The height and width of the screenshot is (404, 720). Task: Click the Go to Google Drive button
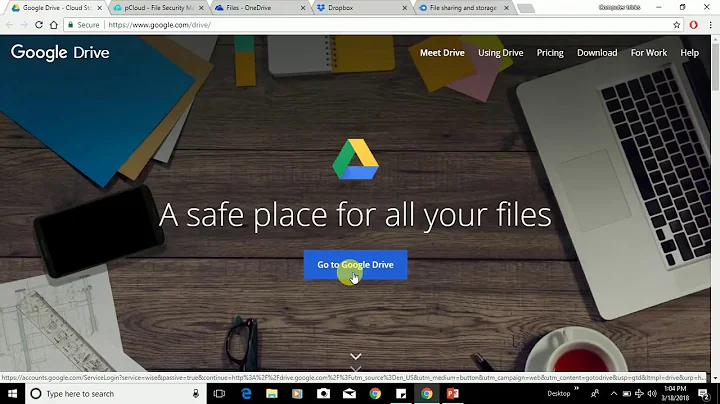pyautogui.click(x=355, y=265)
